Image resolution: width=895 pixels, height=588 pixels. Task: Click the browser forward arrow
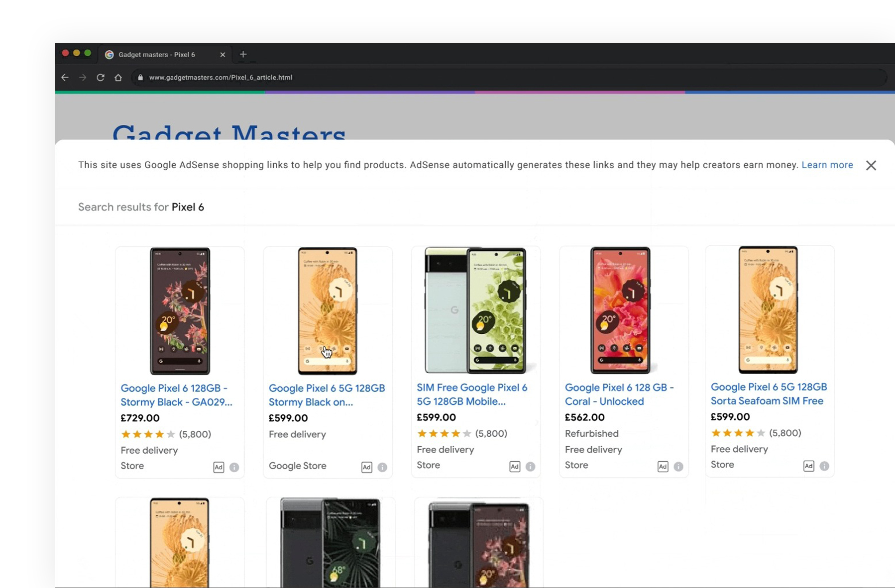[83, 78]
